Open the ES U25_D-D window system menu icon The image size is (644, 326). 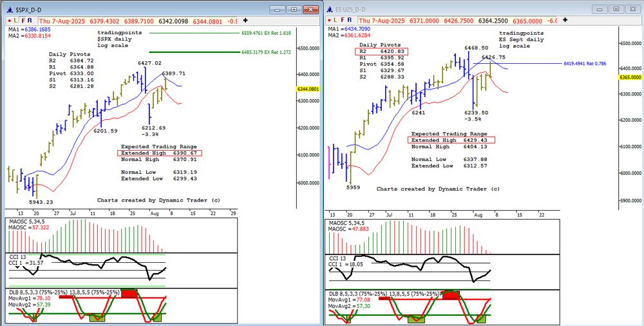[x=329, y=9]
